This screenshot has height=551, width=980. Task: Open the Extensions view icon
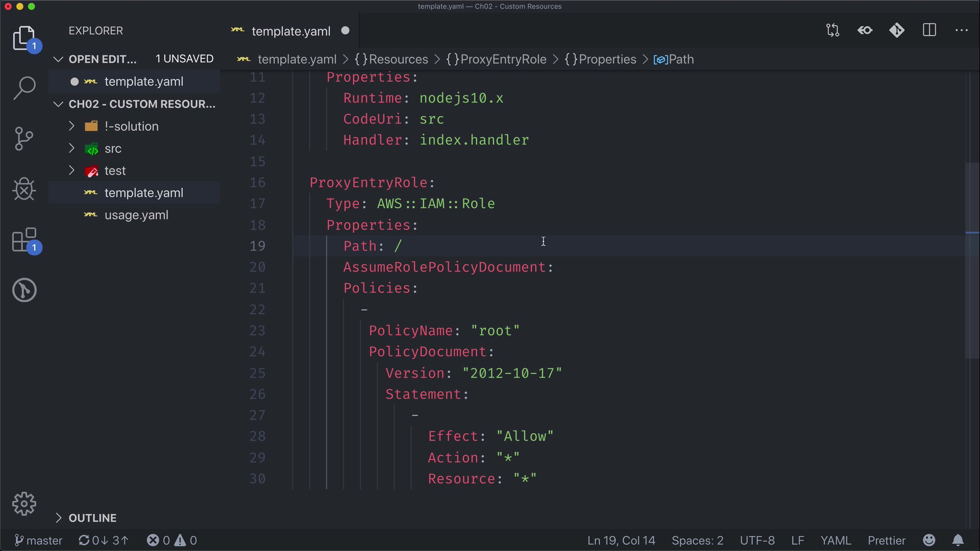24,240
